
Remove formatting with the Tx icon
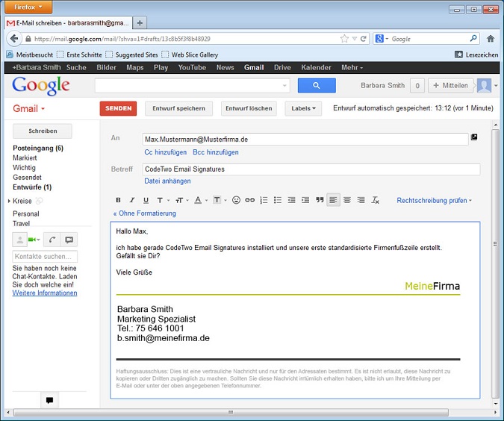pos(375,200)
